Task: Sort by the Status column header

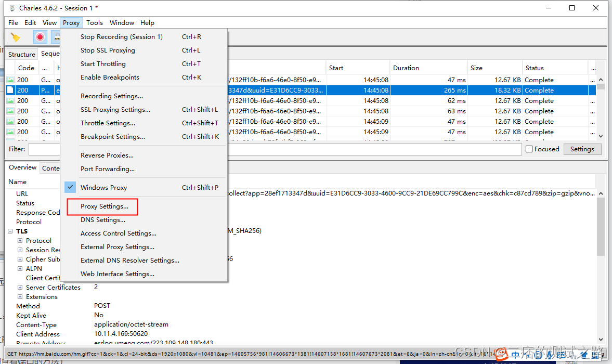Action: pos(555,68)
